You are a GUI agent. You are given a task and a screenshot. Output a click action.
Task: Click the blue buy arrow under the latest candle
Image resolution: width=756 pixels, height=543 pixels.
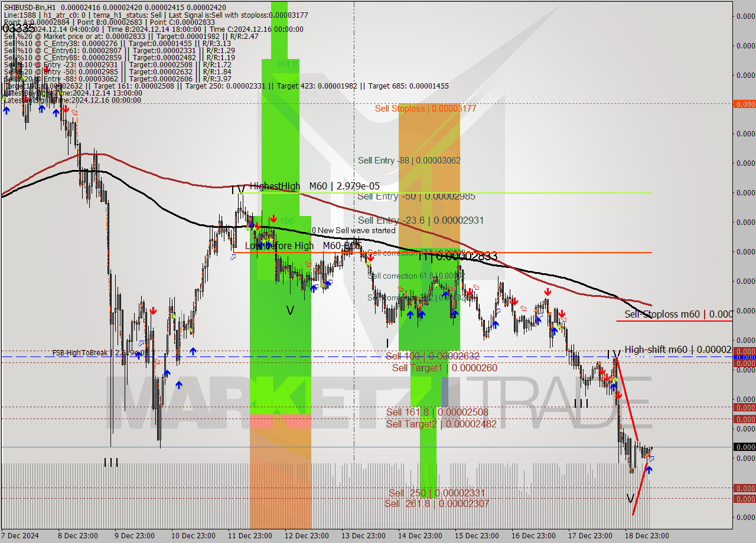(649, 470)
